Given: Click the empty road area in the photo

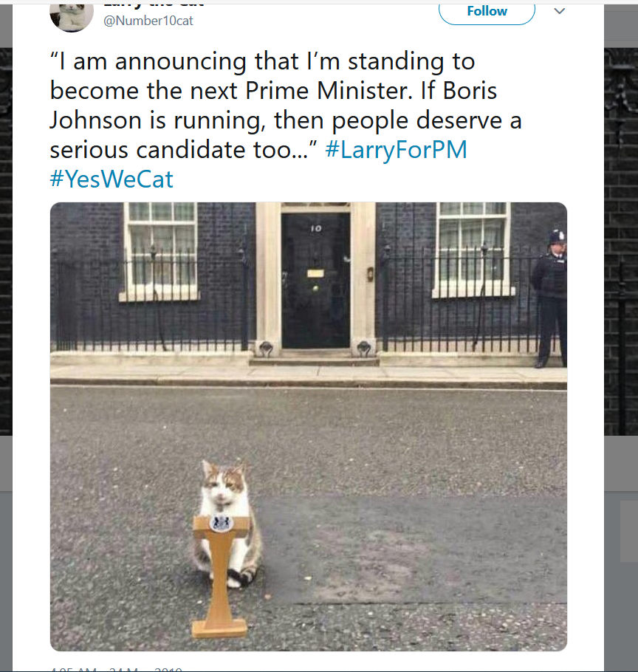Looking at the screenshot, I should [414, 443].
